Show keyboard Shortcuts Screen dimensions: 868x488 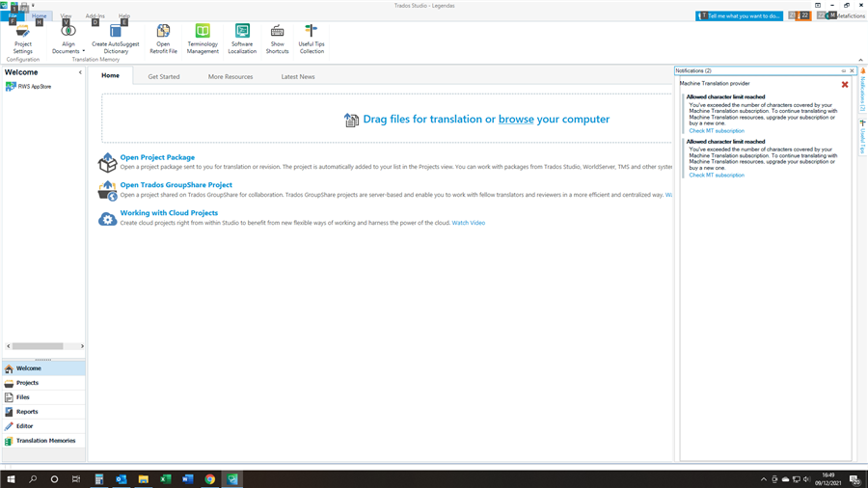point(278,39)
